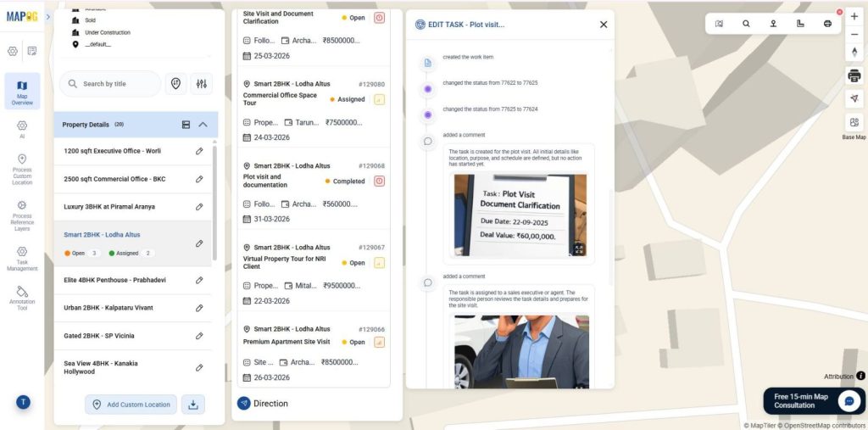Screen dimensions: 868x430
Task: Click the location pin filter next to search
Action: point(176,84)
